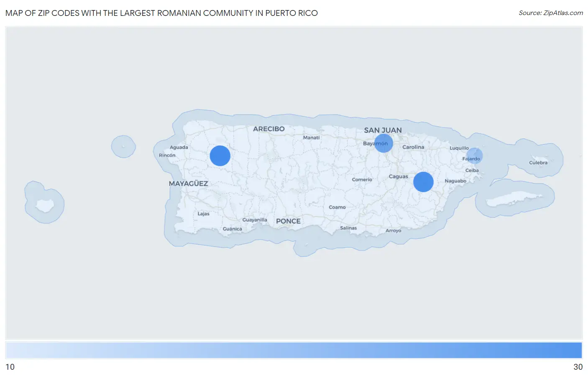Viewport: 588px width, 376px height.
Task: Click the Salinas map label
Action: (348, 228)
